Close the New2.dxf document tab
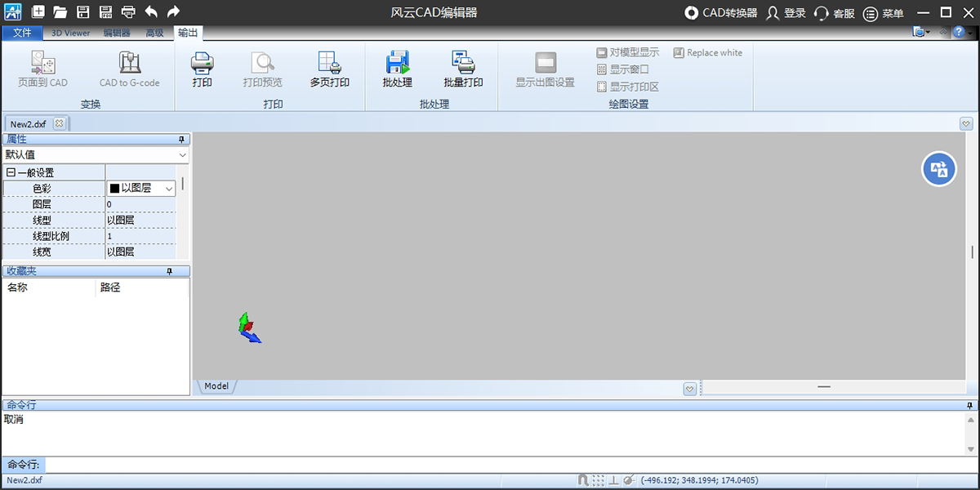Image resolution: width=980 pixels, height=490 pixels. pyautogui.click(x=59, y=124)
